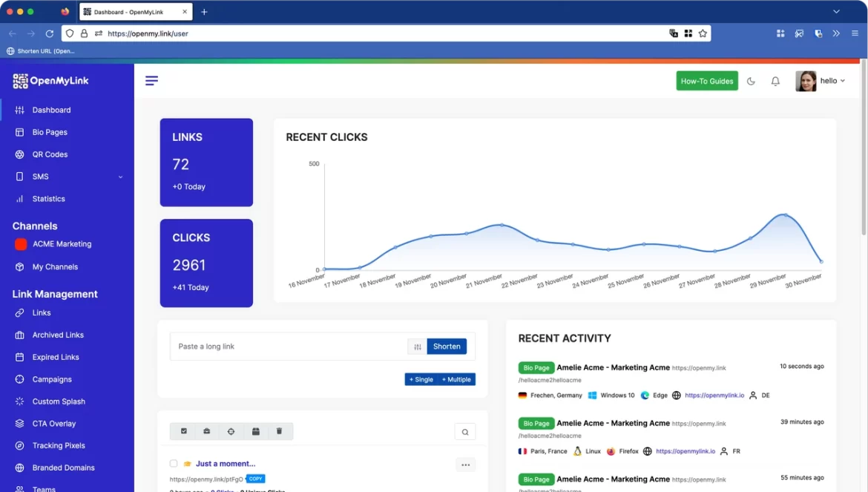Click the Branded Domains globe icon
The height and width of the screenshot is (492, 868).
click(x=19, y=468)
